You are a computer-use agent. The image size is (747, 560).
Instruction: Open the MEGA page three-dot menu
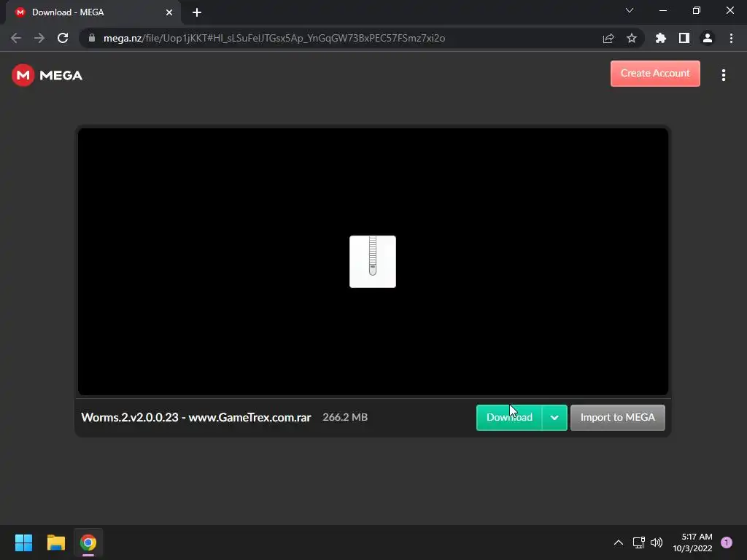click(x=723, y=75)
